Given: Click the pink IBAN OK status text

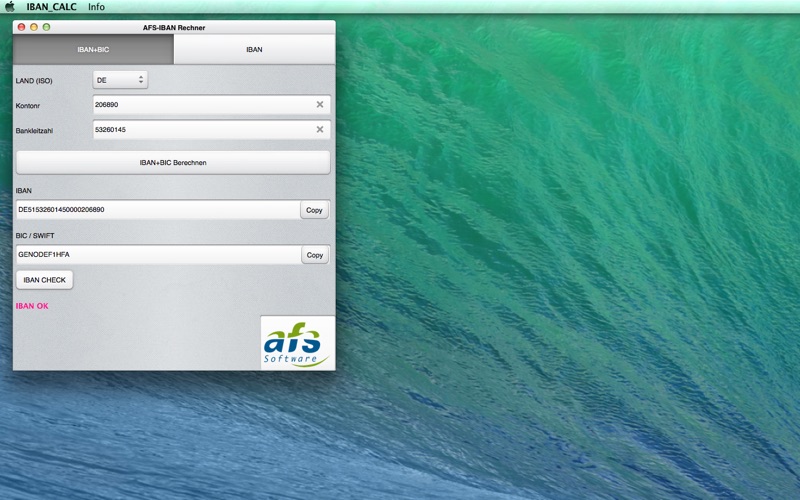Looking at the screenshot, I should (32, 306).
